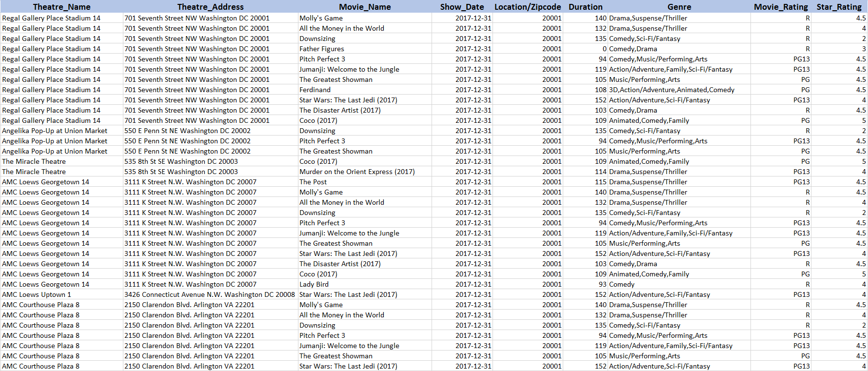
Task: Click genre 3D,Action/Adventure,Animated,Comedy cell
Action: tap(679, 90)
